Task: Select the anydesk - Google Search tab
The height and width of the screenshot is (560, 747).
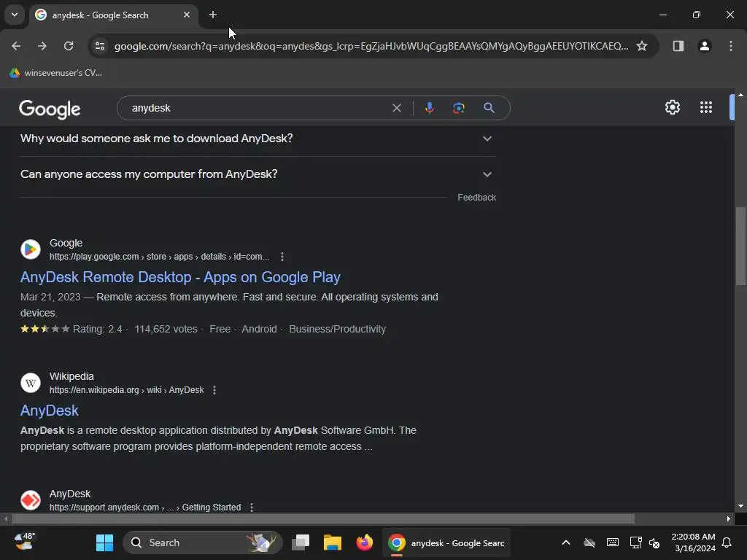Action: [113, 15]
